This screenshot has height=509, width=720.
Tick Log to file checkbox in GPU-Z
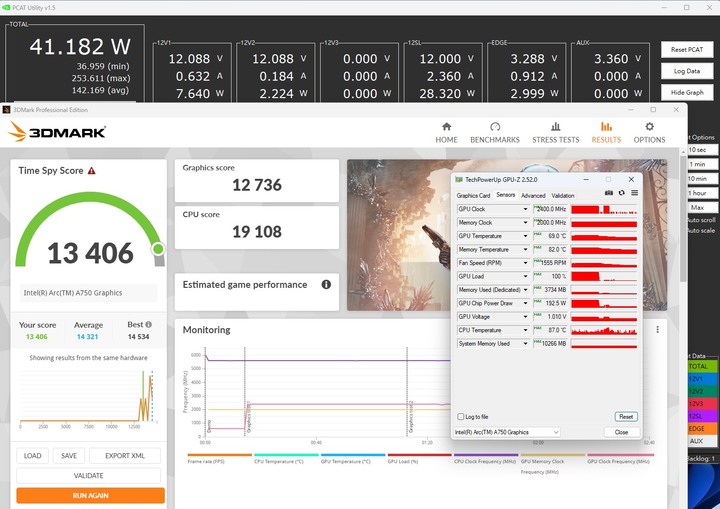[461, 417]
